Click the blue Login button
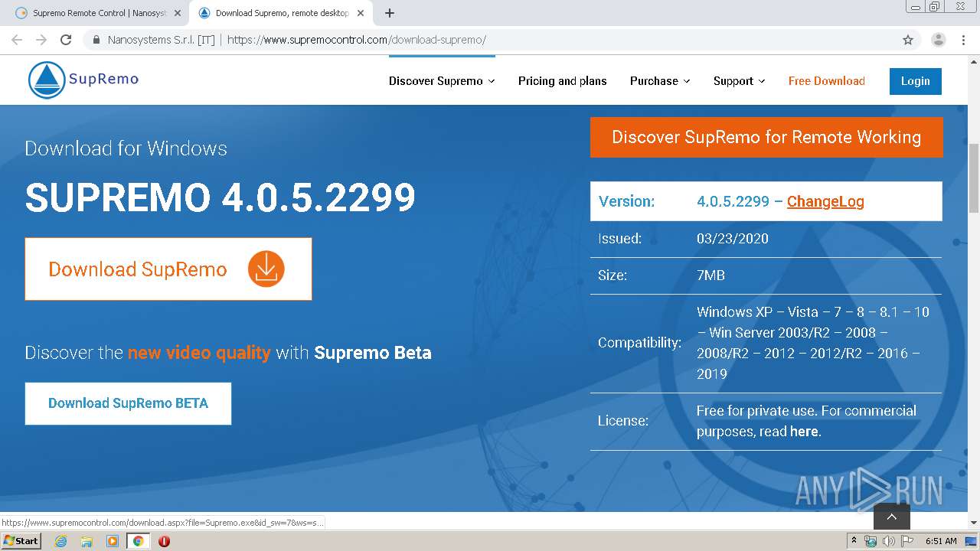Viewport: 980px width, 551px height. 915,81
